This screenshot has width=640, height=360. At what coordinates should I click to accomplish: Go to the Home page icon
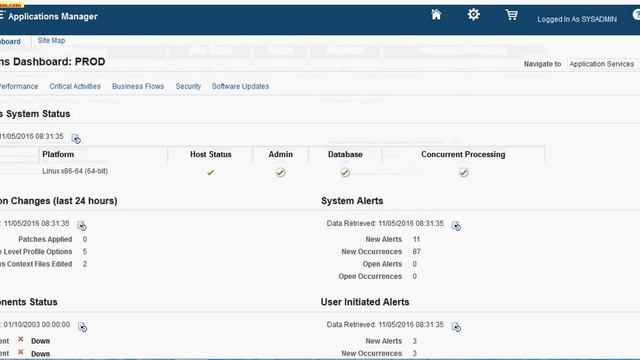[436, 15]
